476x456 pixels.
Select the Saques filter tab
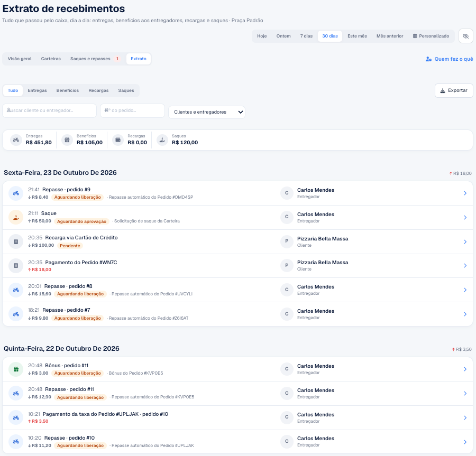(x=126, y=90)
